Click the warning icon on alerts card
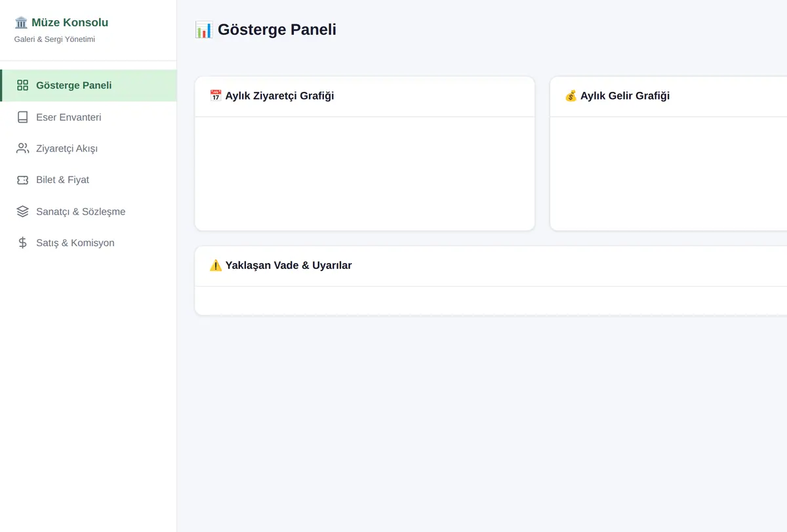The width and height of the screenshot is (787, 532). click(216, 266)
